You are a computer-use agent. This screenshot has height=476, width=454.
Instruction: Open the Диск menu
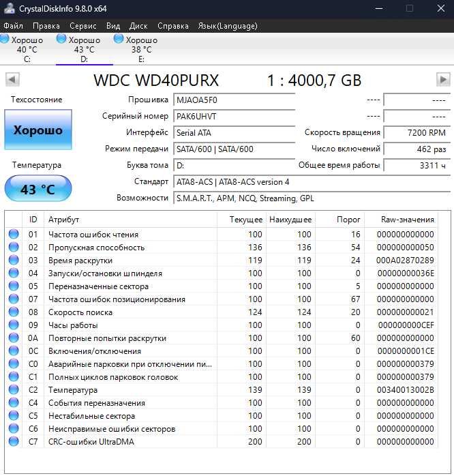138,26
